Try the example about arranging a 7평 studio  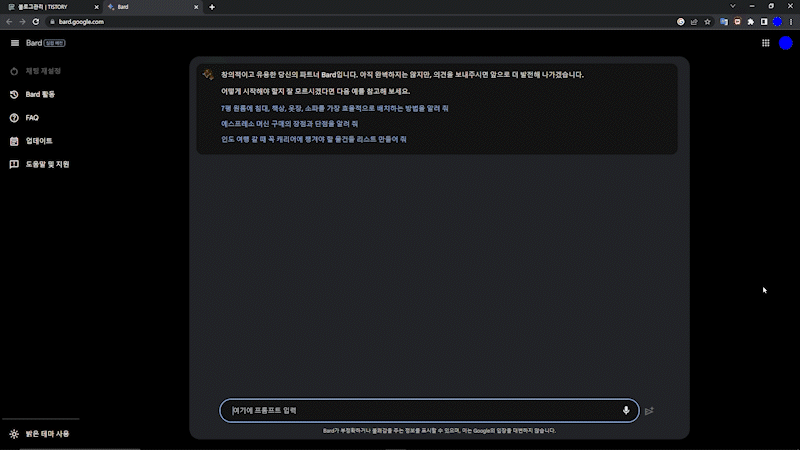[x=334, y=108]
